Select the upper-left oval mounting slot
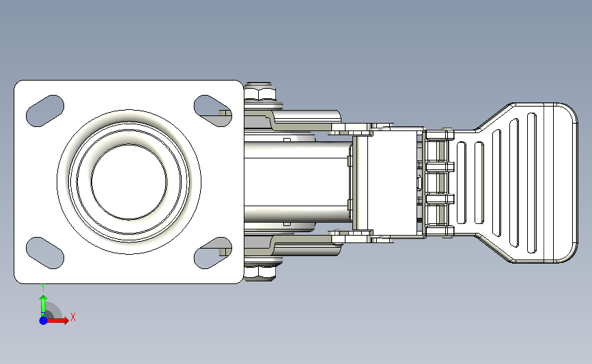592x364 pixels. click(45, 111)
